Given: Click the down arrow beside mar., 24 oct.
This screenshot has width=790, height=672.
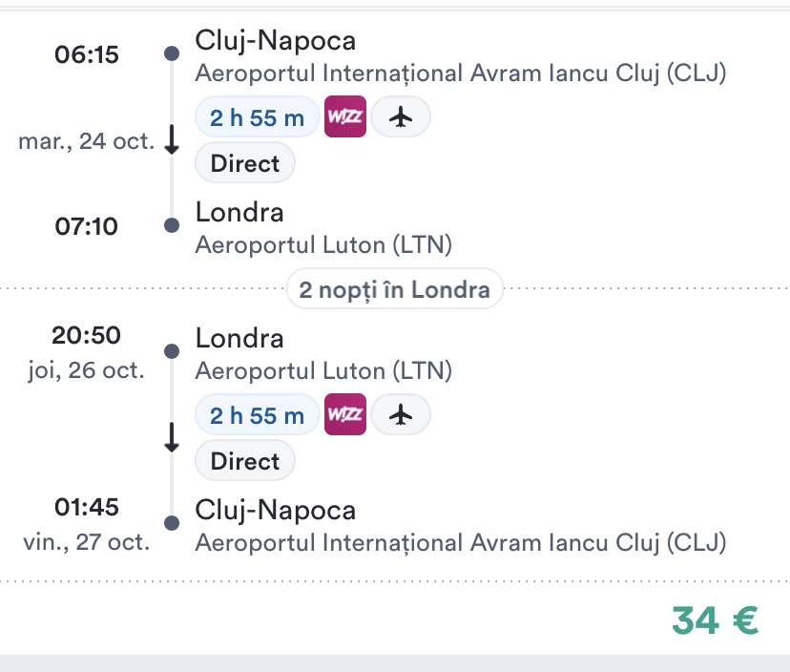Looking at the screenshot, I should point(172,141).
